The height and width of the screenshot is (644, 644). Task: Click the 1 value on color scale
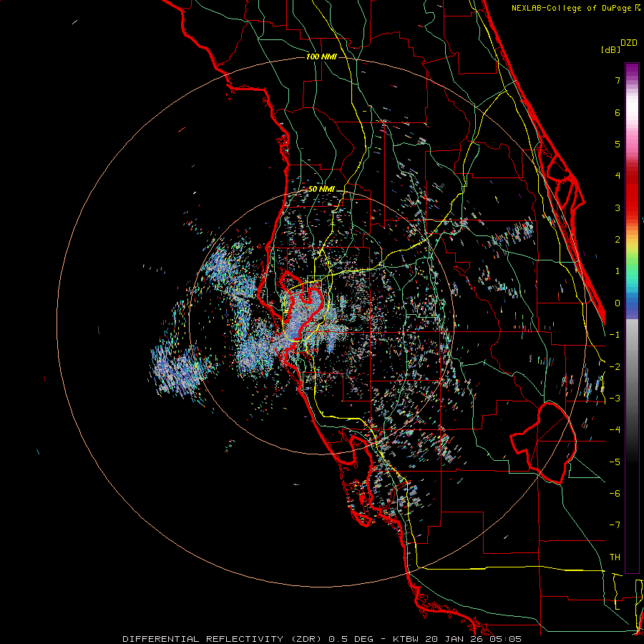(618, 271)
